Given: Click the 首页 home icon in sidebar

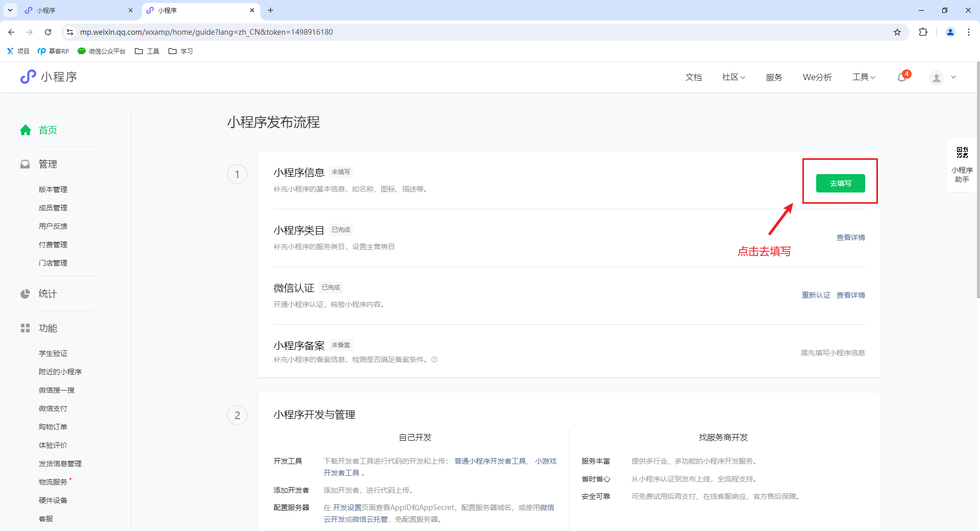Looking at the screenshot, I should (x=26, y=130).
